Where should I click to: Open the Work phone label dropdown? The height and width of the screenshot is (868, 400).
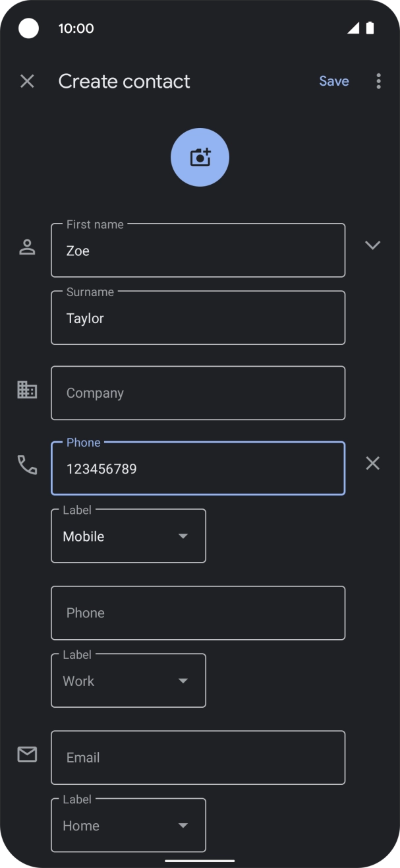coord(129,681)
